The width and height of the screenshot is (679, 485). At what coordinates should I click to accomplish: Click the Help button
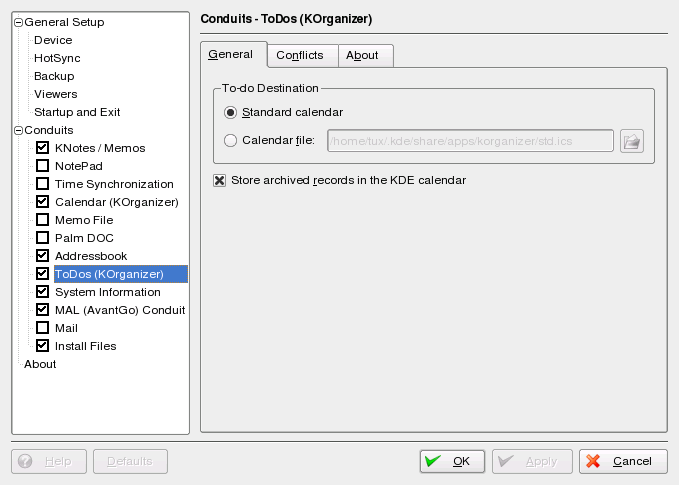[x=47, y=461]
